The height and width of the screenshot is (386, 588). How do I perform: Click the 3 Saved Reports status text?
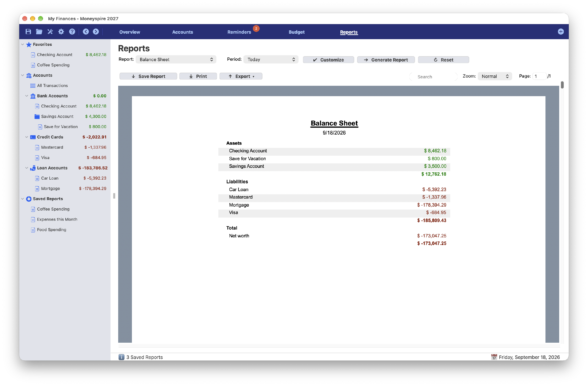pos(144,357)
